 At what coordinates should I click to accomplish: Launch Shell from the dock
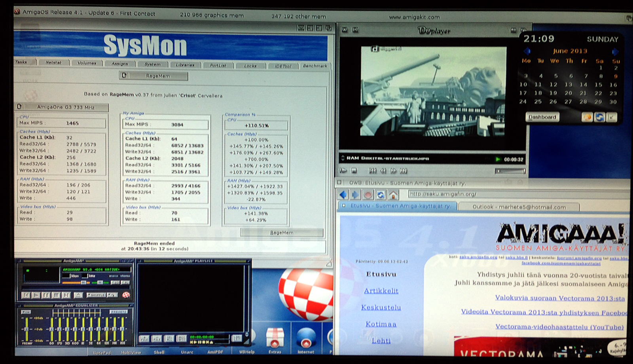click(x=159, y=352)
